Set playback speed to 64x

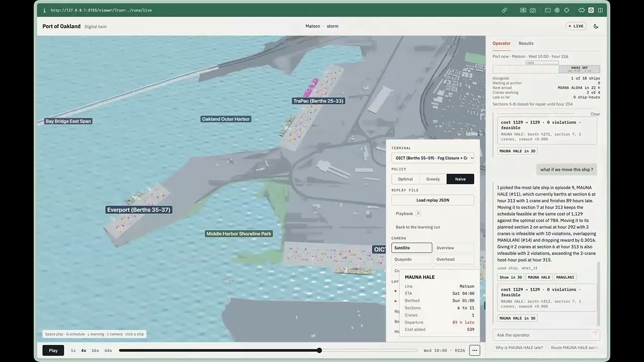108,350
